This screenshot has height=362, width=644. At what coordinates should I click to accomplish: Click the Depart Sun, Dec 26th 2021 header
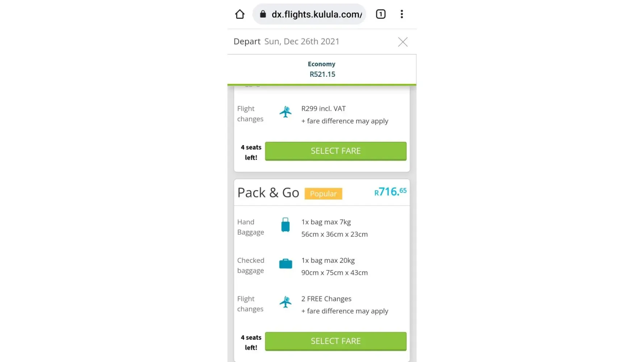point(286,42)
